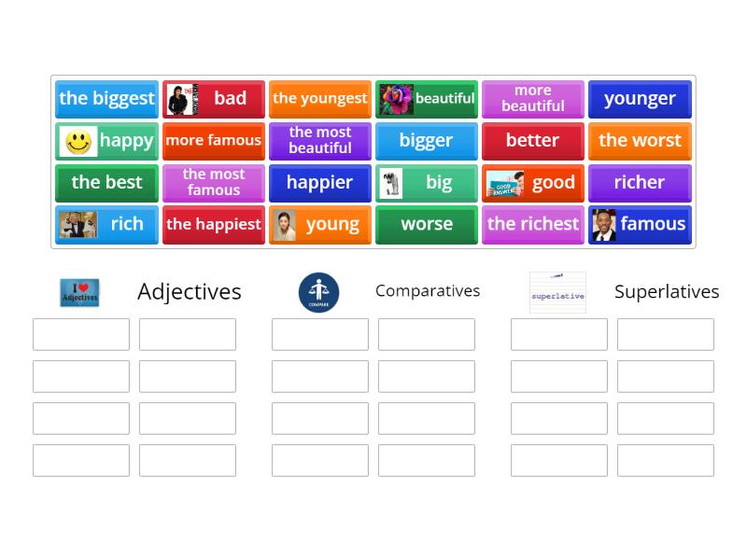Click the first empty box under Adjectives
The width and height of the screenshot is (747, 560).
(x=79, y=333)
